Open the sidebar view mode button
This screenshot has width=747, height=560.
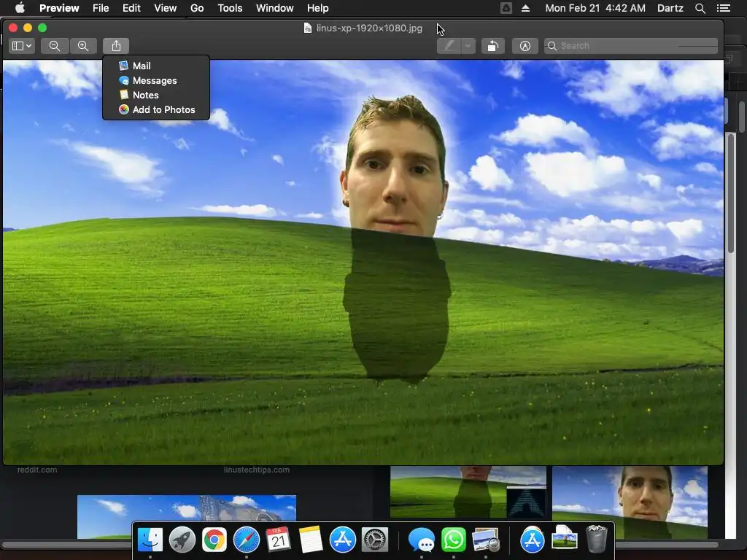(21, 46)
